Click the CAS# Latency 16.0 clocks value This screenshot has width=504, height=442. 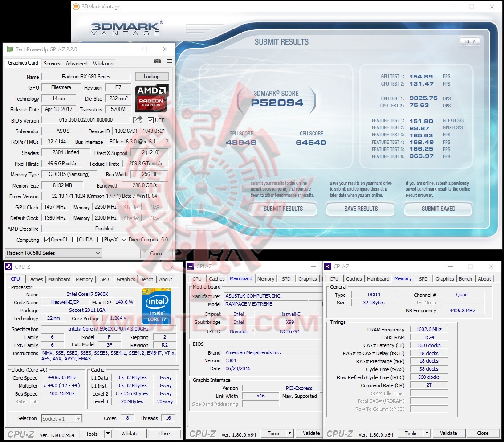(x=429, y=345)
